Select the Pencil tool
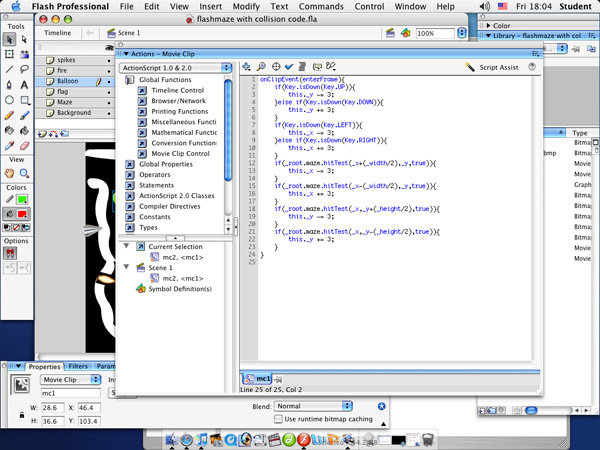This screenshot has height=450, width=600. tap(9, 115)
